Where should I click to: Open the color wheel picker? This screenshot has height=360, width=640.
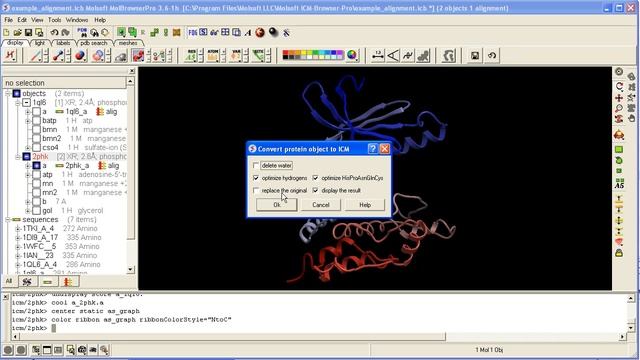click(352, 55)
